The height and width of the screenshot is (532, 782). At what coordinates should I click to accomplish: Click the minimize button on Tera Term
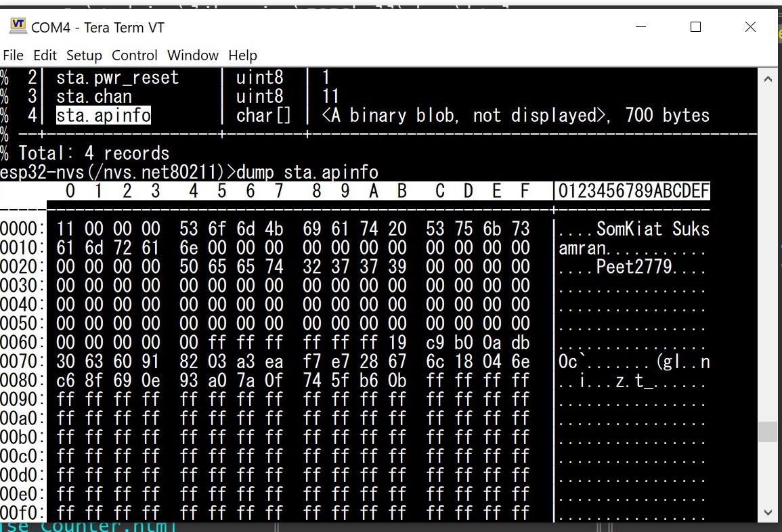pos(640,26)
